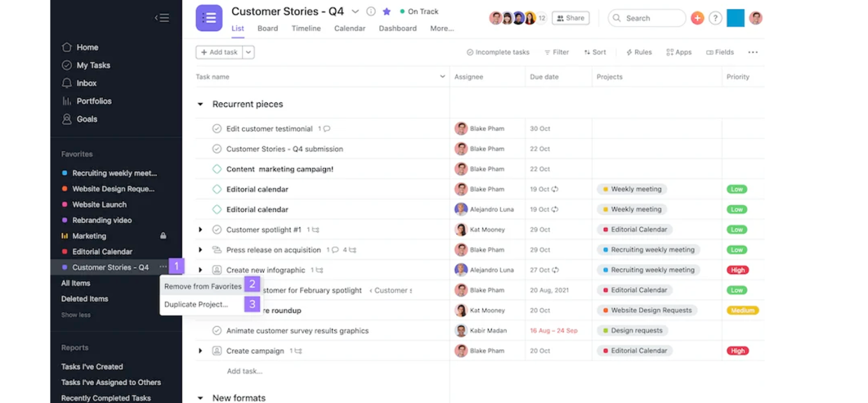The width and height of the screenshot is (868, 403).
Task: Open Portfolios from the sidebar
Action: pos(93,101)
